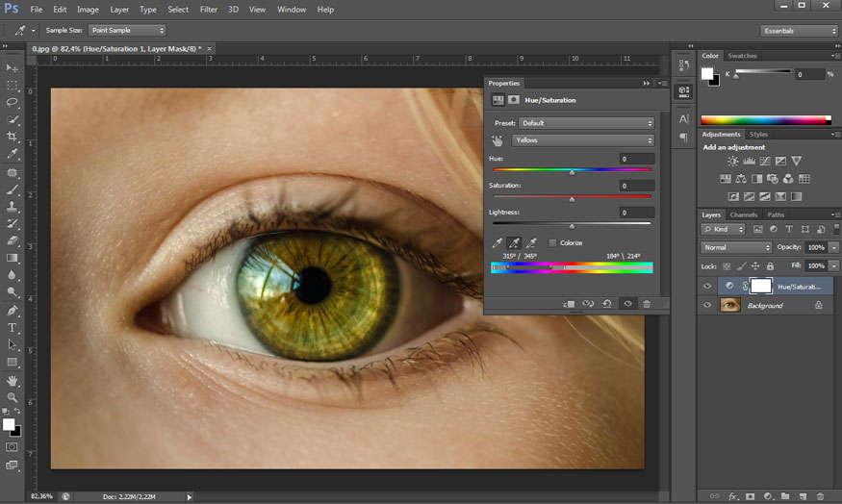Select the Lasso tool
Viewport: 842px width, 504px height.
[x=13, y=102]
